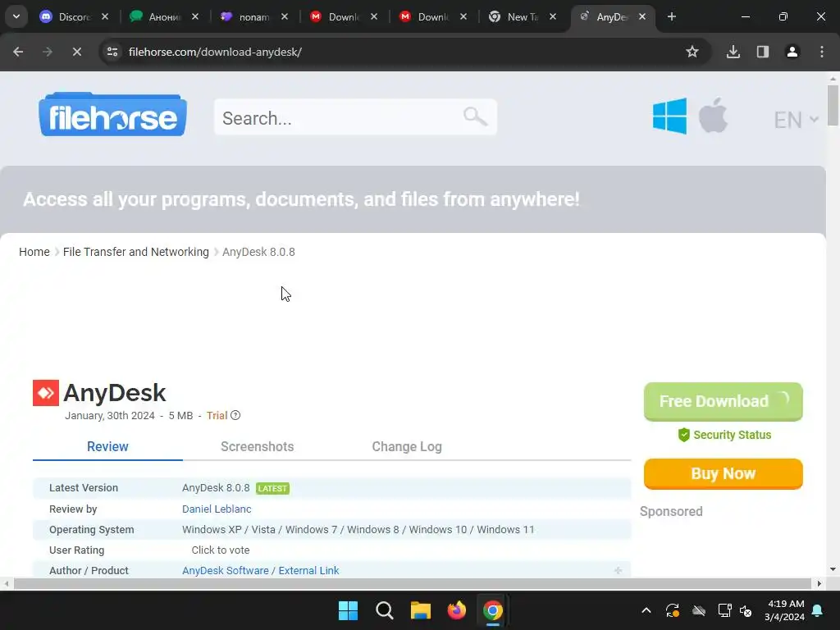Click the Trial license label

217,416
